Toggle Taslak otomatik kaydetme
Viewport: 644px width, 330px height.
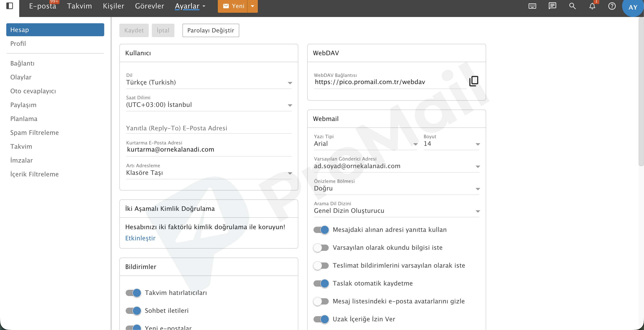tap(321, 283)
